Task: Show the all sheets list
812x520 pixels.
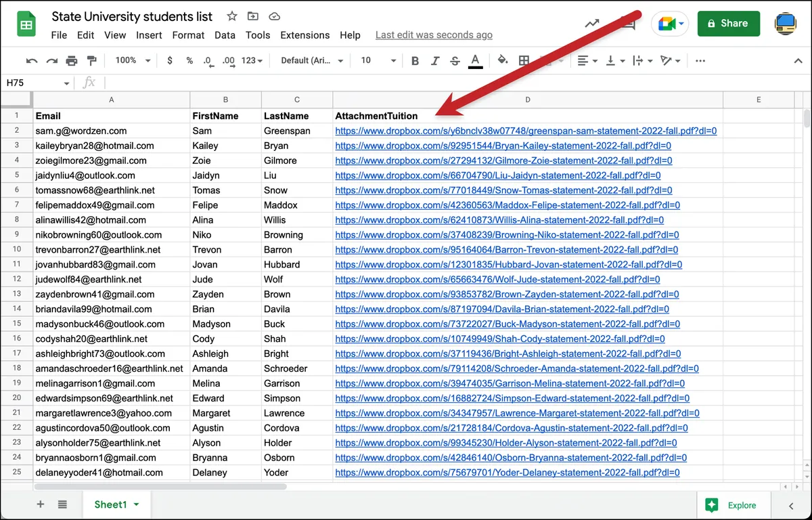Action: pos(62,504)
